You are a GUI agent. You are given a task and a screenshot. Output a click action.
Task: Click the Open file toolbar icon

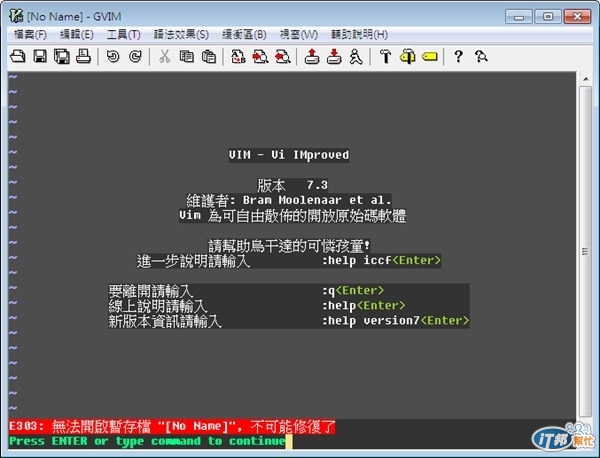click(x=18, y=57)
